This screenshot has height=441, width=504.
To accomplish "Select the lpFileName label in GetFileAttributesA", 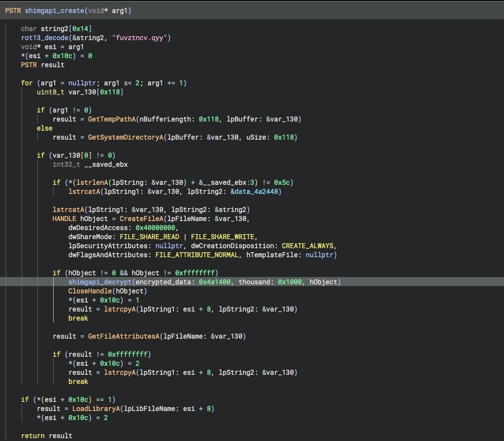I will [183, 336].
